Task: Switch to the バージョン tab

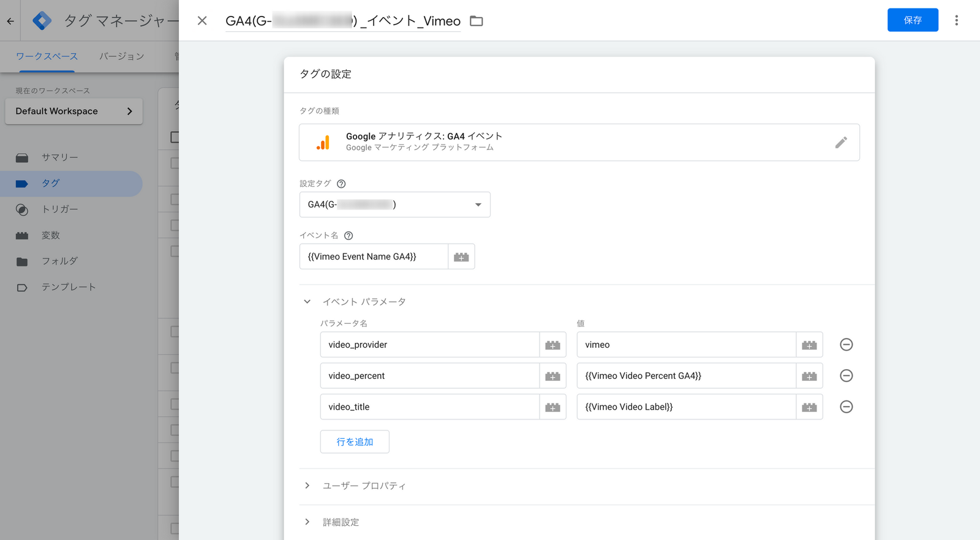Action: coord(122,56)
